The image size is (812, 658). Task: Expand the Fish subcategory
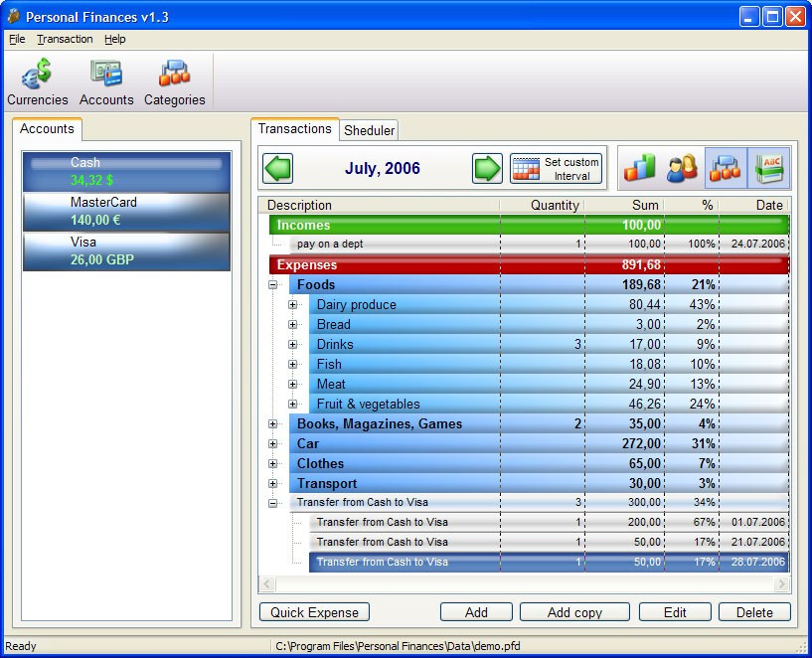click(x=292, y=364)
